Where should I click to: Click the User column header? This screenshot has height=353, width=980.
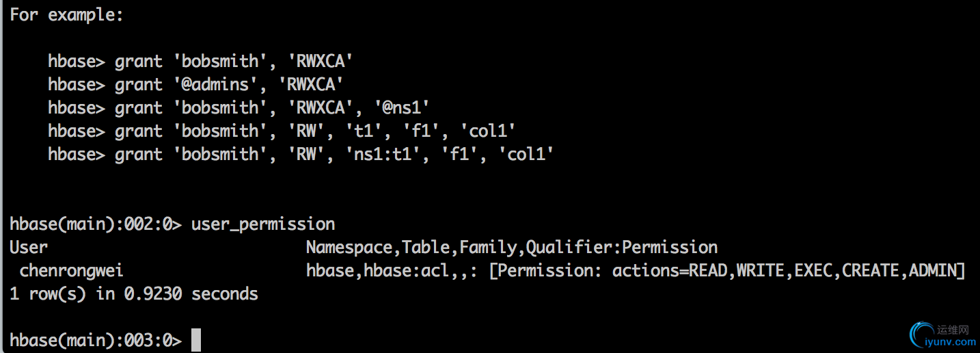(x=29, y=247)
